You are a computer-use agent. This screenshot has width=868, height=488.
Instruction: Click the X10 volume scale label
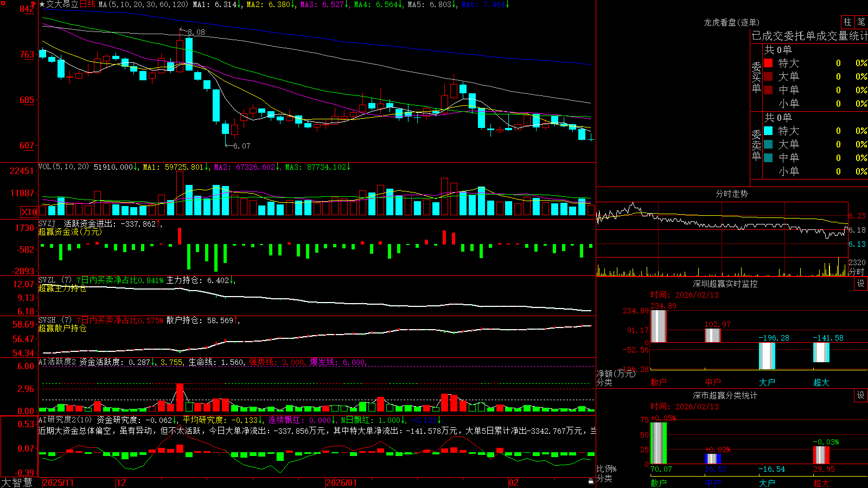[29, 212]
